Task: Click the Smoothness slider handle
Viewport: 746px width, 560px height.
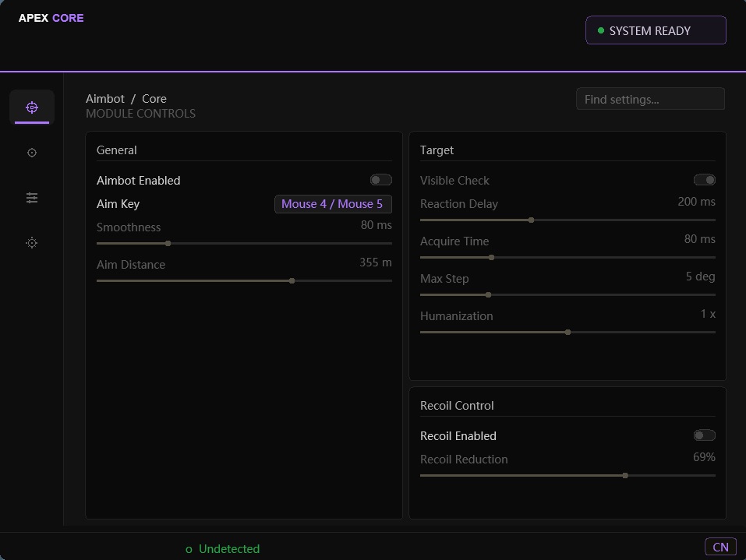Action: point(168,244)
